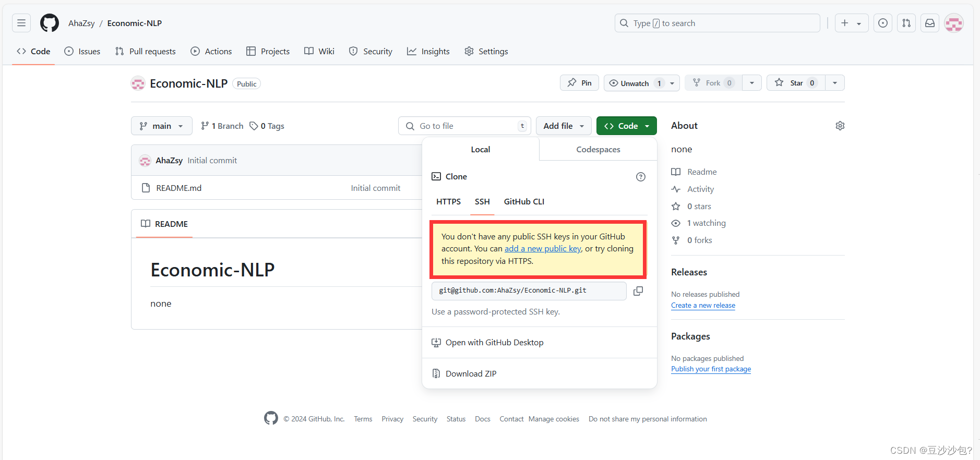This screenshot has width=980, height=460.
Task: Open the footer Terms link
Action: tap(363, 419)
